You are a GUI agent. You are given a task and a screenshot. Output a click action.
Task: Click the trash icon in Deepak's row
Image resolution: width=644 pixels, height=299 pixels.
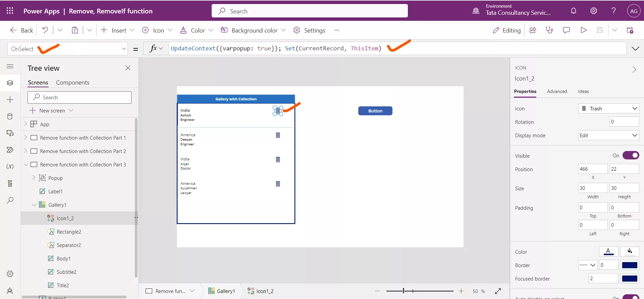[278, 135]
